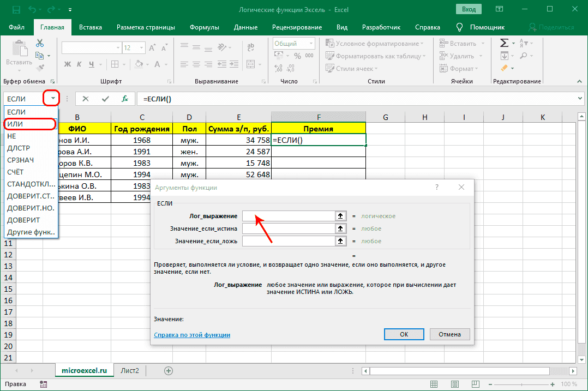Collapse dialog via Лог_выражение range selector icon
Image resolution: width=588 pixels, height=391 pixels.
[x=340, y=216]
